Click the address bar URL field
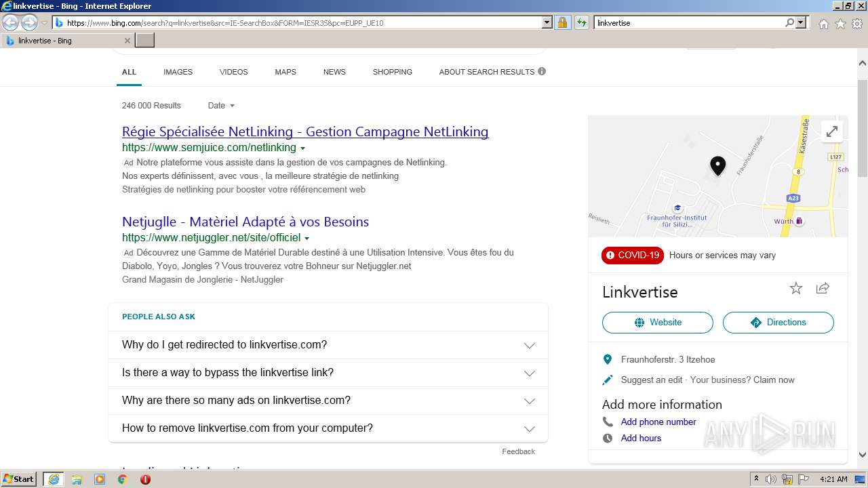The width and height of the screenshot is (868, 488). click(303, 22)
